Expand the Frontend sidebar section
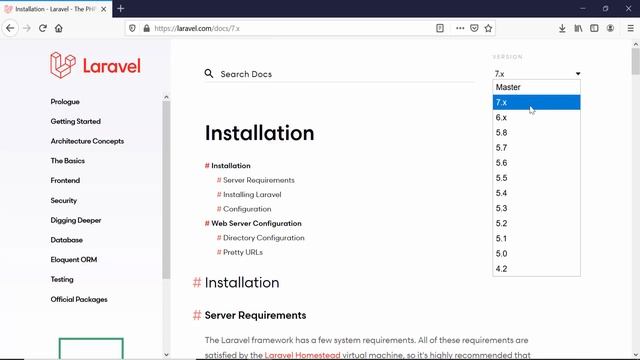640x360 pixels. tap(65, 180)
